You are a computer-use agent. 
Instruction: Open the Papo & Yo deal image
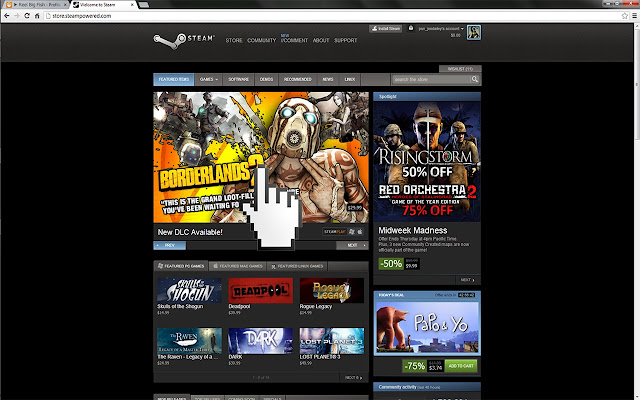[x=427, y=327]
